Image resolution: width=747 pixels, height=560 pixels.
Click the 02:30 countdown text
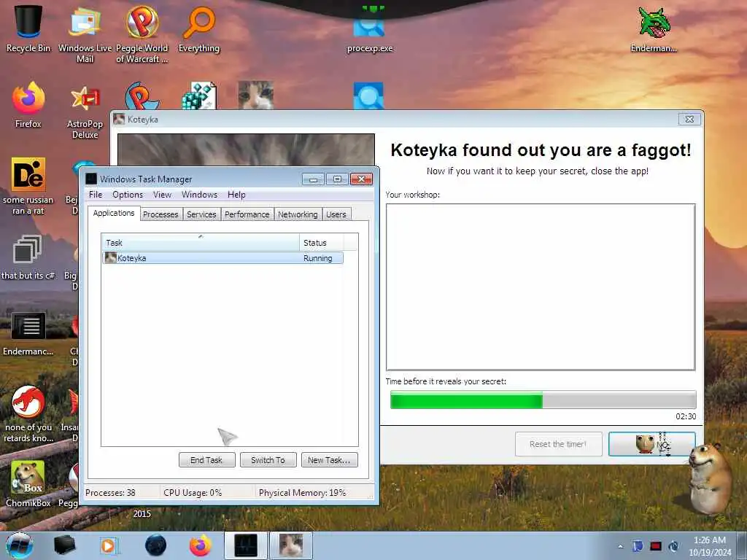click(686, 416)
